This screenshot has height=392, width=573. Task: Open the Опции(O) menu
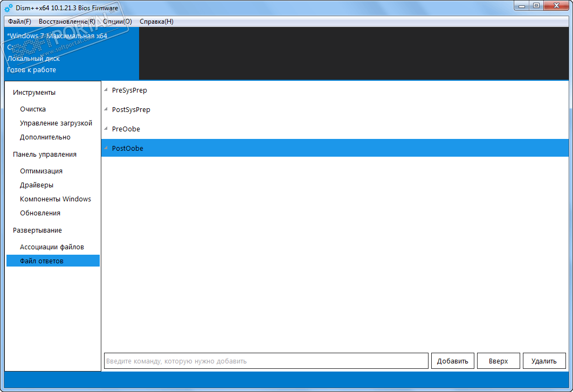[x=118, y=22]
